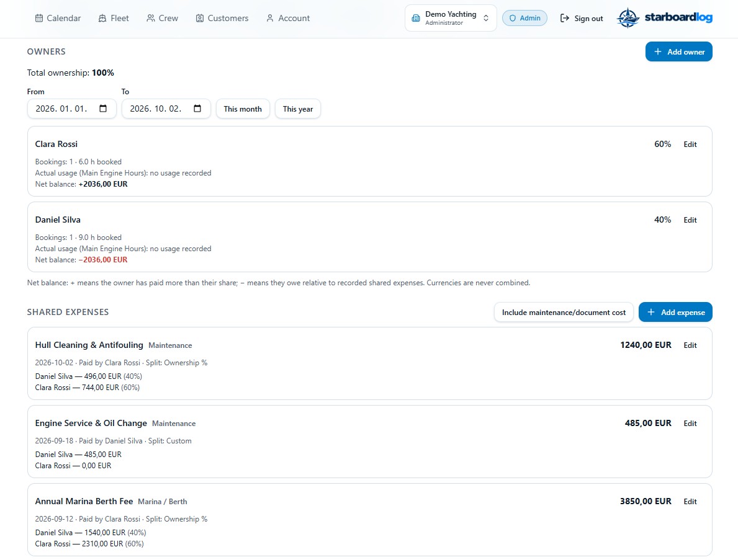Edit Daniel Silva's ownership entry
Screen dimensions: 738x560
point(690,220)
